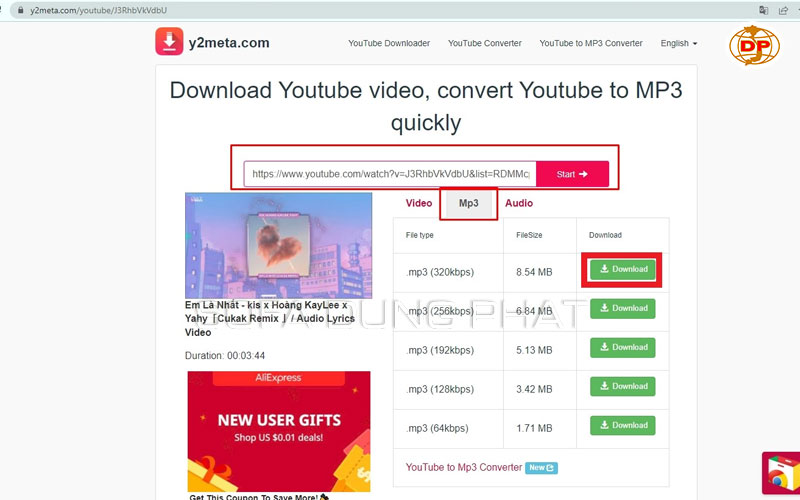Expand the English language dropdown
The image size is (800, 500).
click(678, 43)
